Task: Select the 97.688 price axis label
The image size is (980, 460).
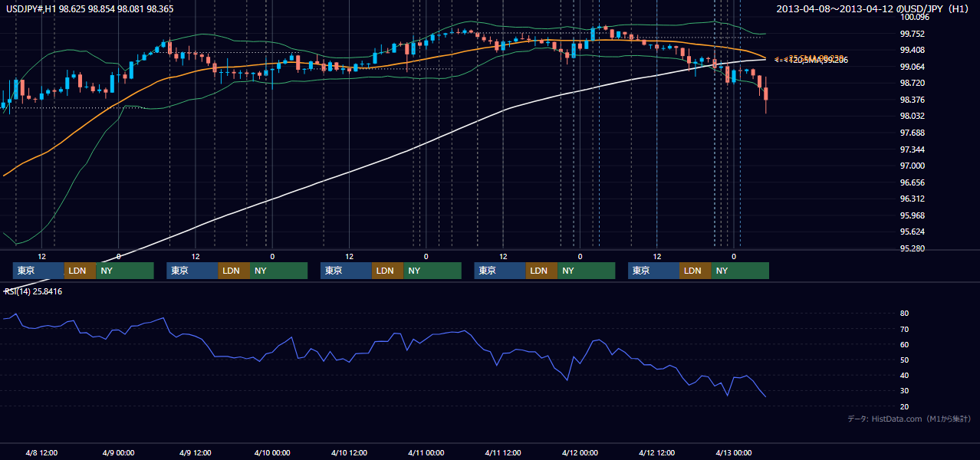Action: point(913,133)
